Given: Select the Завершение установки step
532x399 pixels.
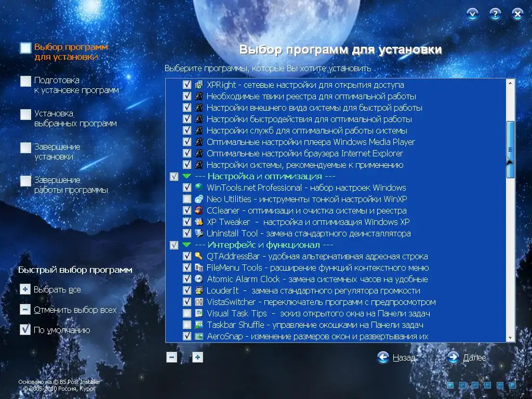Looking at the screenshot, I should 50,152.
